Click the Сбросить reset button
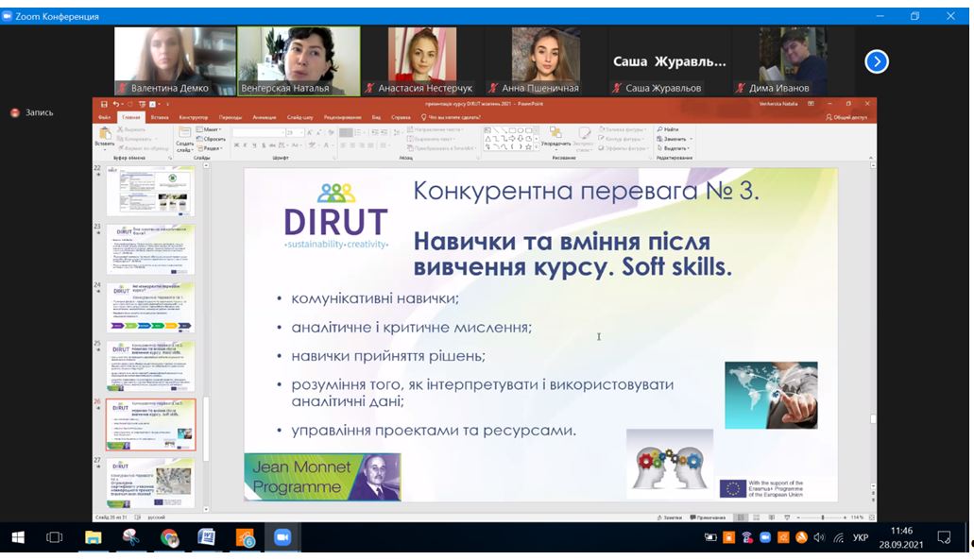The image size is (974, 560). pyautogui.click(x=212, y=139)
